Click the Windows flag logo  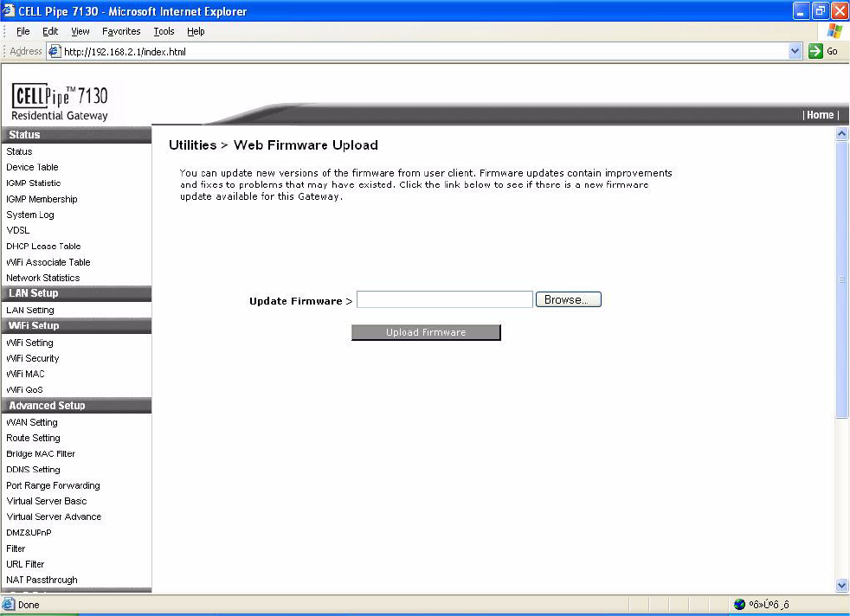[x=834, y=31]
